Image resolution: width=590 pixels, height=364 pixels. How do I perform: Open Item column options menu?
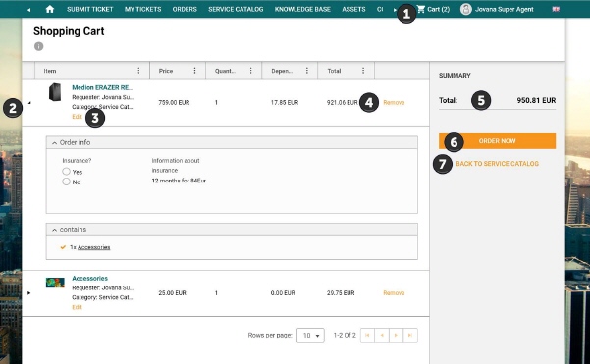138,71
